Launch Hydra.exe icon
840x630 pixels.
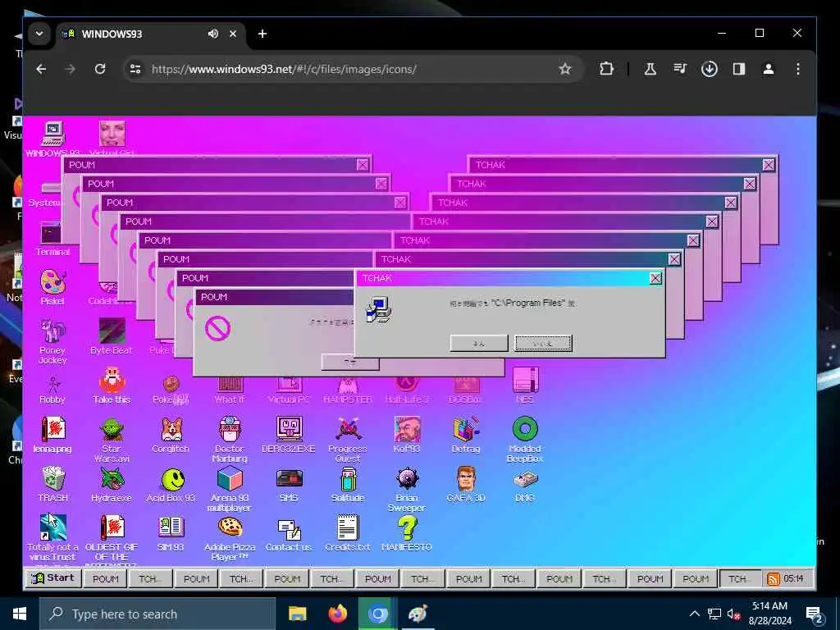coord(112,484)
